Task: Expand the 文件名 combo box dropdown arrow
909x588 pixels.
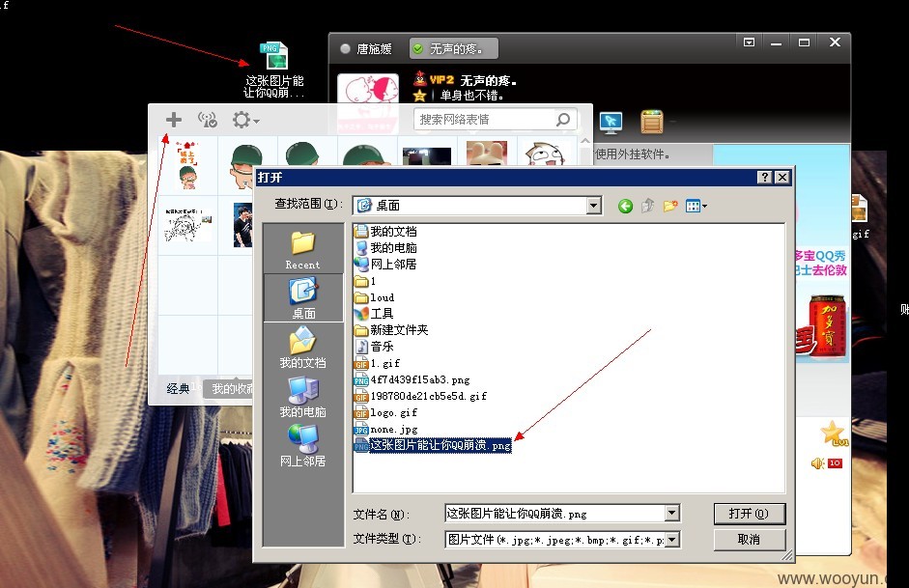Action: 672,513
